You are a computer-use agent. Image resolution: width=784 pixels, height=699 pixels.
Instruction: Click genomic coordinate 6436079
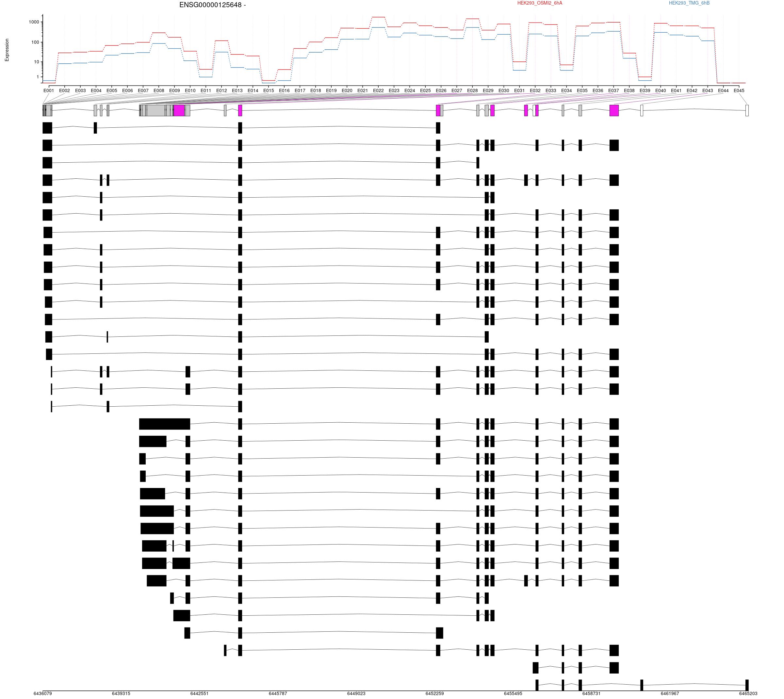43,694
